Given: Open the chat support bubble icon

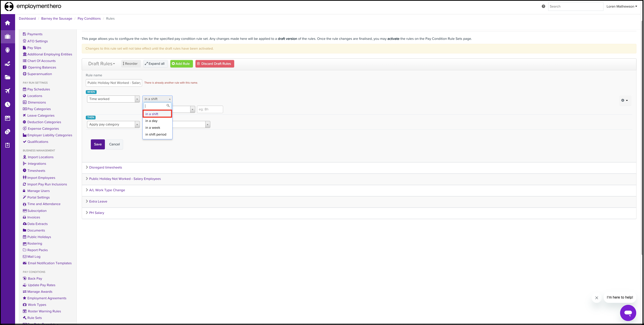Looking at the screenshot, I should [628, 313].
